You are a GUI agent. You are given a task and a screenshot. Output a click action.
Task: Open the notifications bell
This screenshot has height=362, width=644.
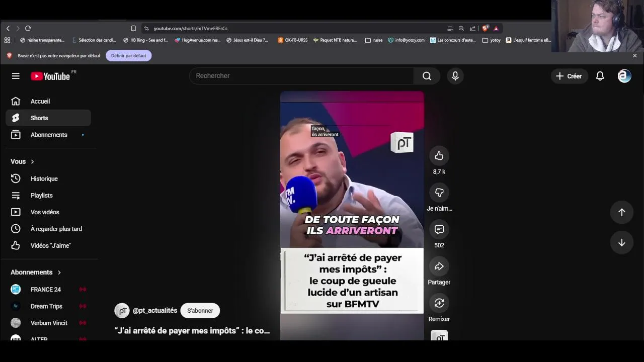(x=600, y=76)
